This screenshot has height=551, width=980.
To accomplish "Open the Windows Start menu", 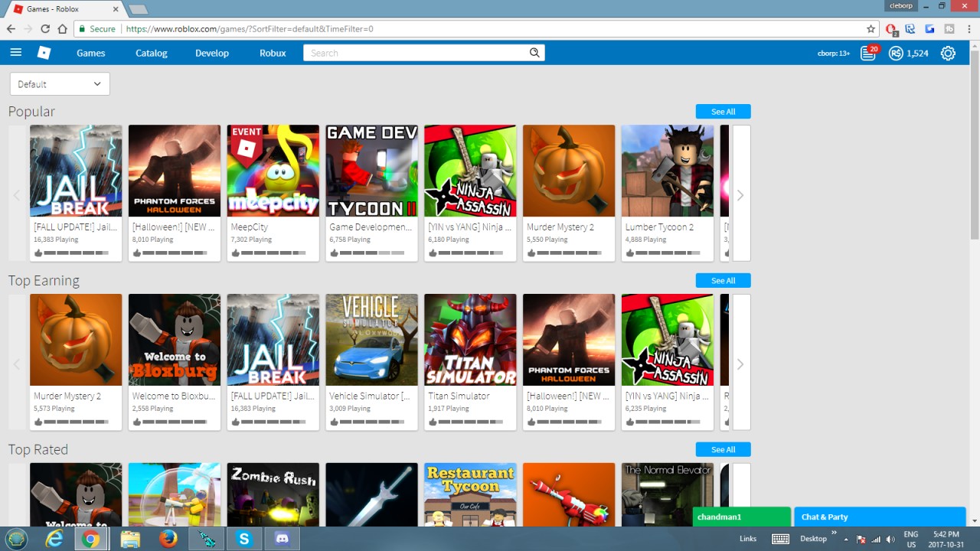I will pos(16,539).
